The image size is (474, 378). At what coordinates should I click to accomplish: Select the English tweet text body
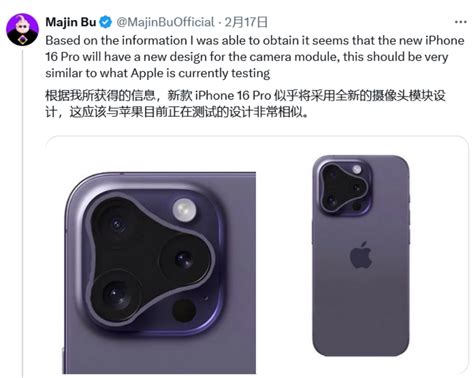point(255,57)
